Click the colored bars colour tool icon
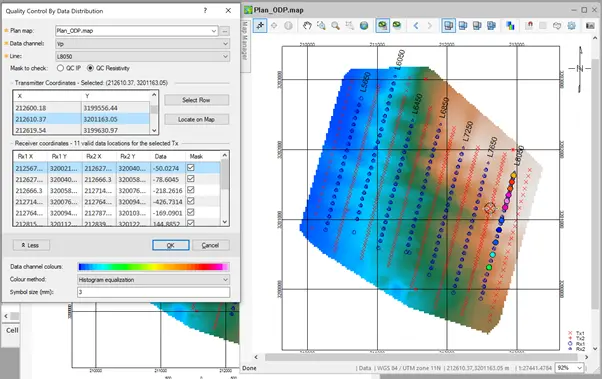602x379 pixels. (510, 26)
